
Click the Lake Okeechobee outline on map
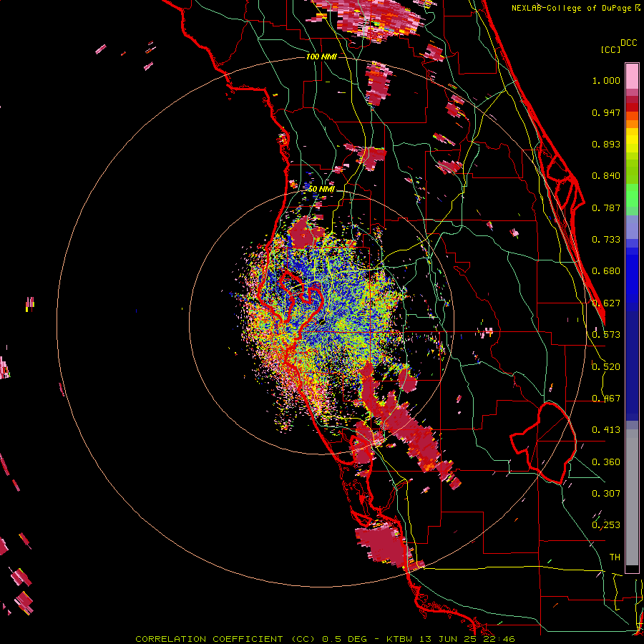pyautogui.click(x=542, y=441)
